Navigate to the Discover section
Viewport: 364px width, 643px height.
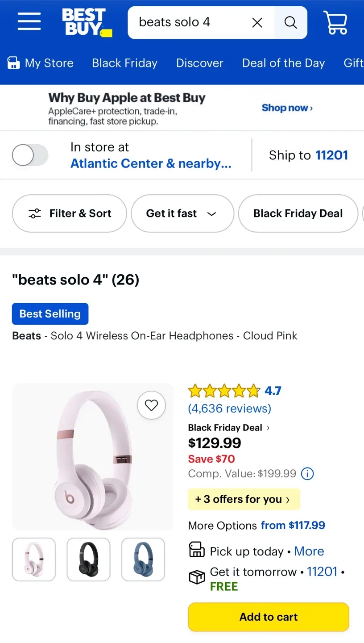(x=199, y=63)
